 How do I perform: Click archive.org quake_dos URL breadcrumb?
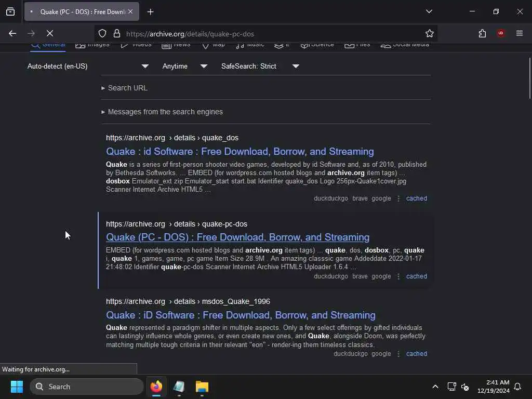click(x=172, y=138)
